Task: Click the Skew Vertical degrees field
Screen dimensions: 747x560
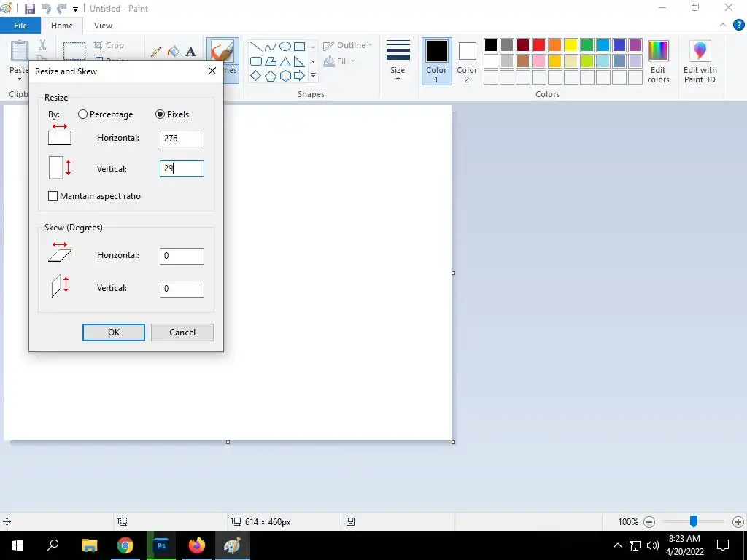Action: click(x=182, y=289)
